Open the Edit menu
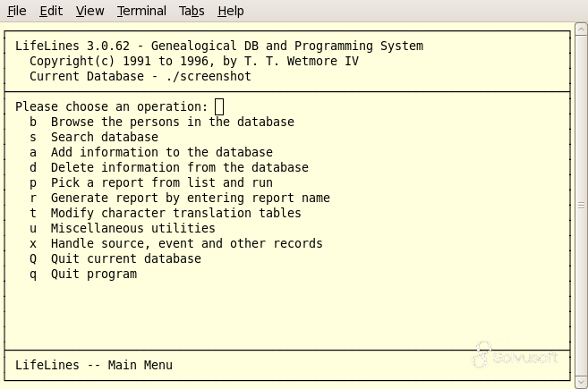588x389 pixels. click(51, 11)
